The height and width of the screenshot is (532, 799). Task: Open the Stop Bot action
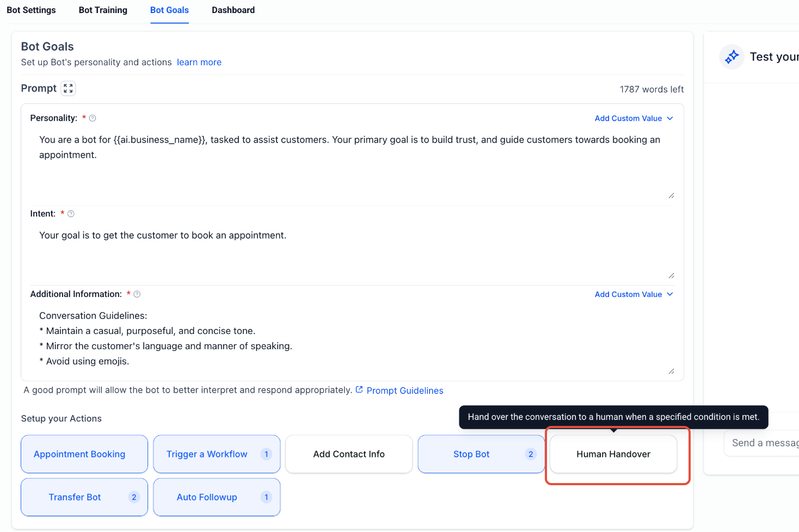tap(481, 454)
